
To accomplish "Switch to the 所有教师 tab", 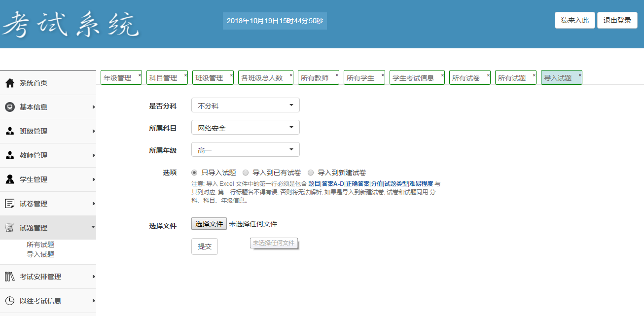I will pyautogui.click(x=315, y=78).
